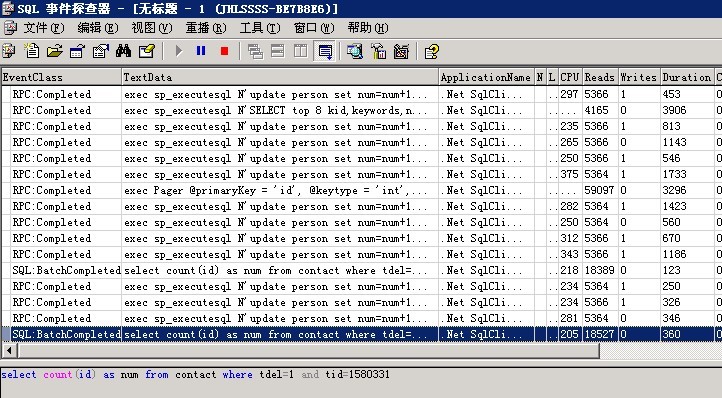Click the Reads value 18527
The image size is (722, 398).
click(599, 334)
